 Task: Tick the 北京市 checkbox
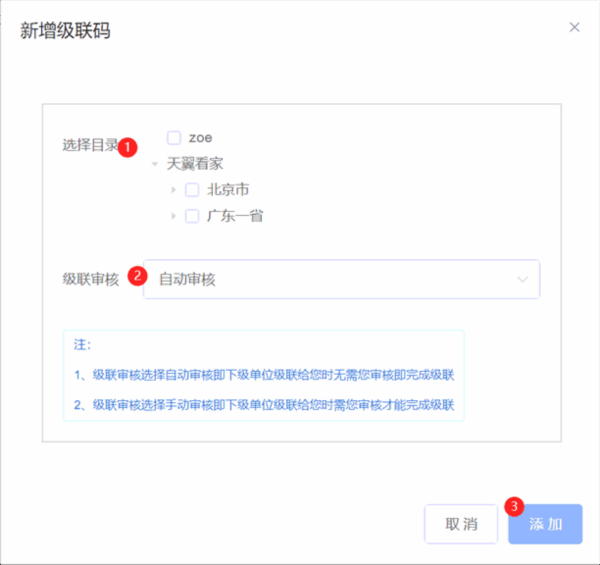[x=192, y=190]
